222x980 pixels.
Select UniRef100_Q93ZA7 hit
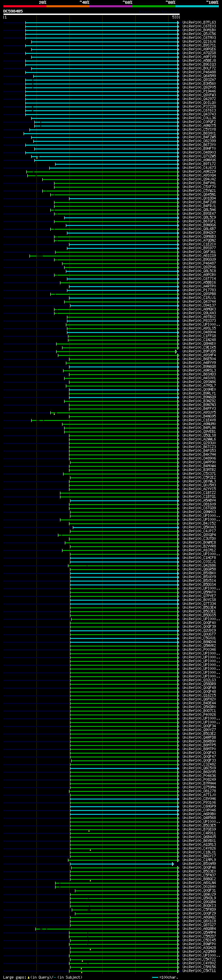click(199, 80)
